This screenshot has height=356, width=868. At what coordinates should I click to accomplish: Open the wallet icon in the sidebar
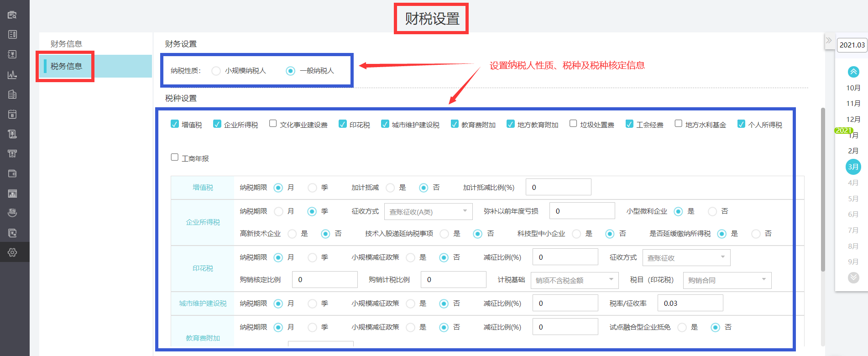[12, 173]
